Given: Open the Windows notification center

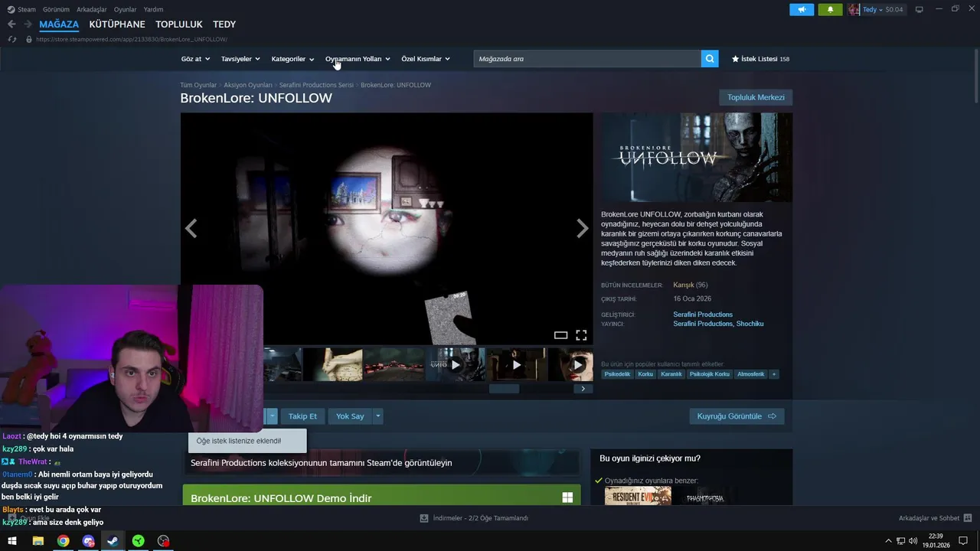Looking at the screenshot, I should 964,541.
